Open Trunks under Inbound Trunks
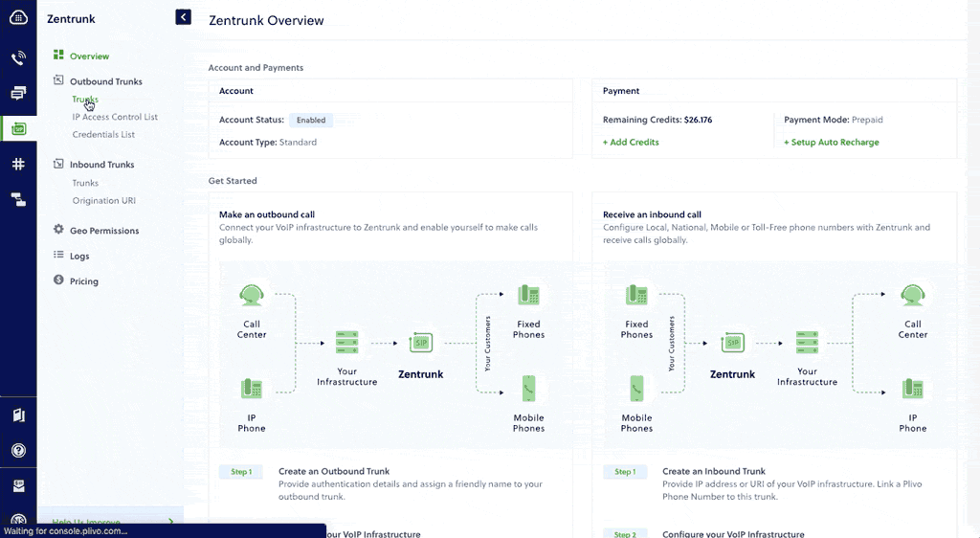 pos(85,183)
